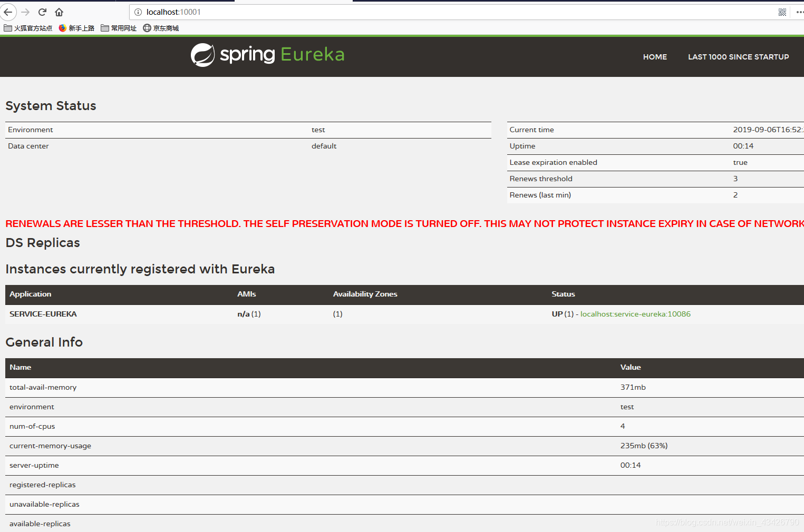Open the page actions three-dot menu
Viewport: 804px width, 532px height.
click(800, 12)
